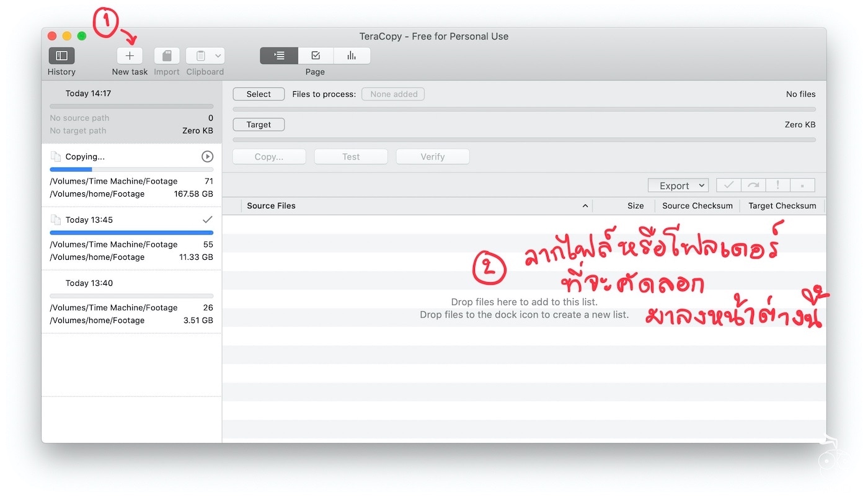Click the Copying task progress bar
Screen dimensions: 868x498
[131, 169]
